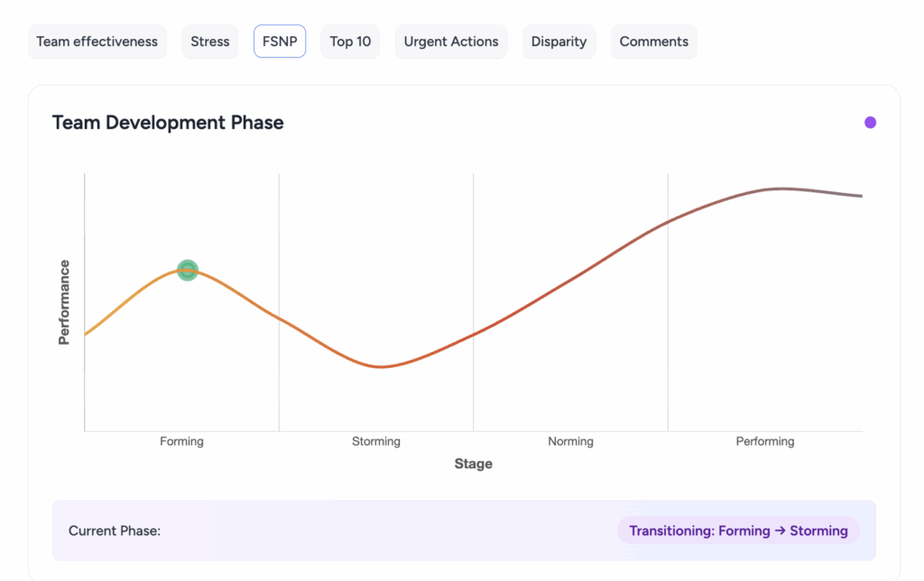Click the curve's peak in Performing section
The width and height of the screenshot is (924, 581).
click(781, 189)
